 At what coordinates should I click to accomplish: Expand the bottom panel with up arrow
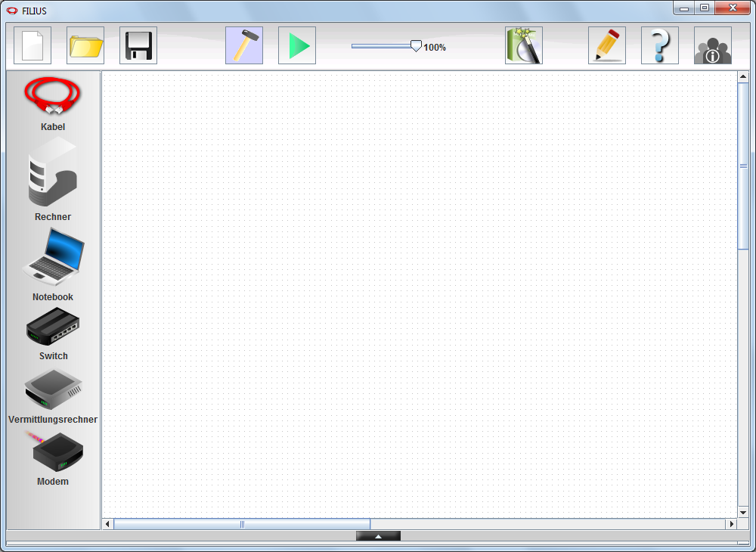pos(378,536)
